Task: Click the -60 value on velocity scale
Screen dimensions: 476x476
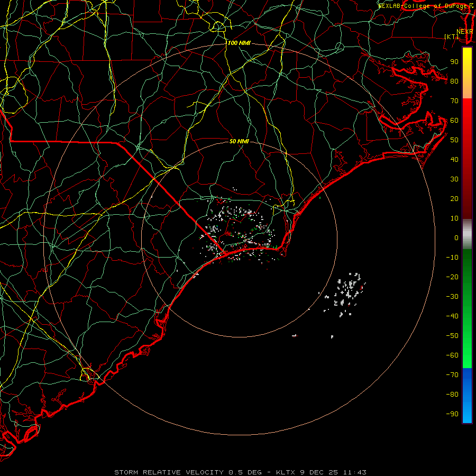Action: [x=452, y=355]
